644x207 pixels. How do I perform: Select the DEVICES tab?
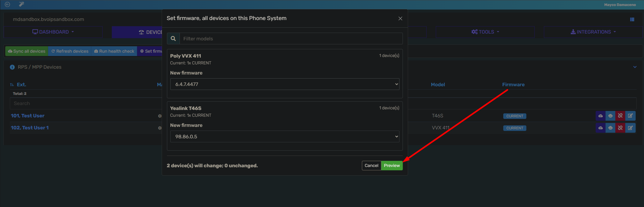[x=137, y=32]
